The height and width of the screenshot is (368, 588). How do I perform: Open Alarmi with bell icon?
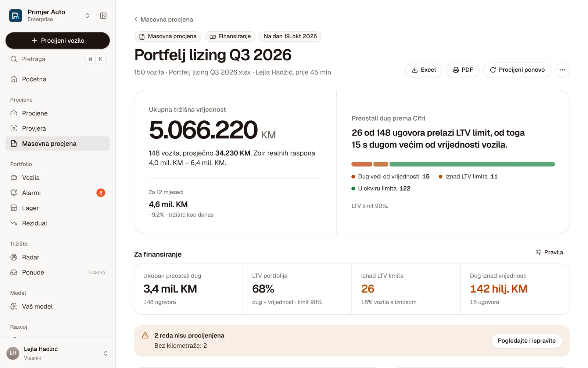(58, 193)
